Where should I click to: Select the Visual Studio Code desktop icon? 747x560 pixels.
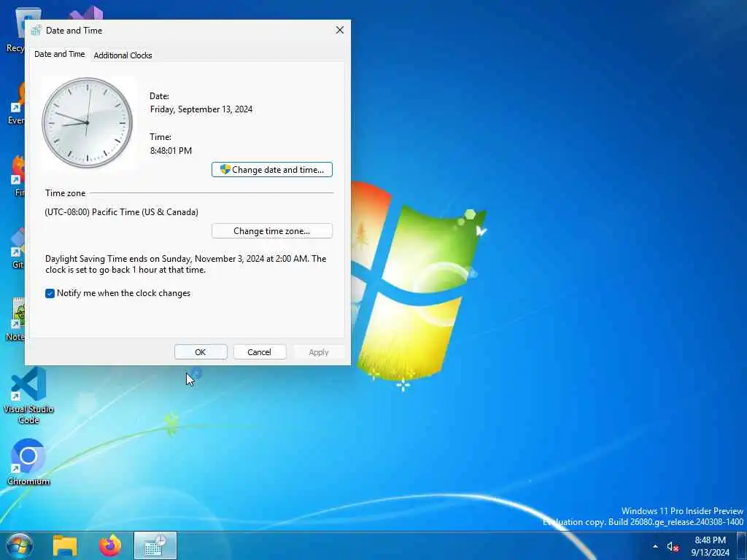point(28,395)
